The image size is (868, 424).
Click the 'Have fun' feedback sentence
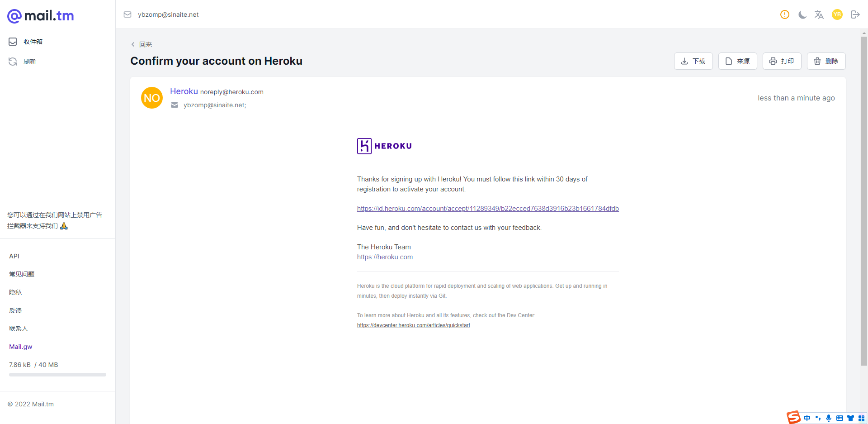coord(449,228)
